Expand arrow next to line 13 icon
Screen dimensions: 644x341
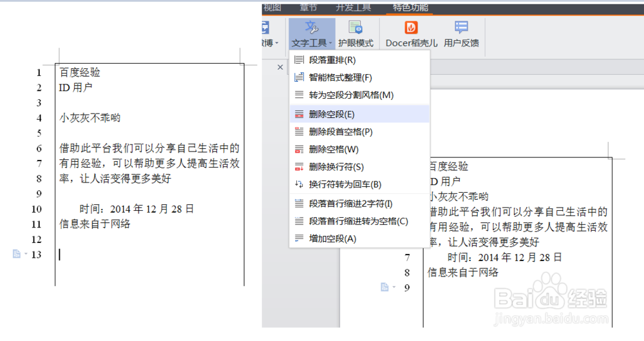pyautogui.click(x=26, y=254)
